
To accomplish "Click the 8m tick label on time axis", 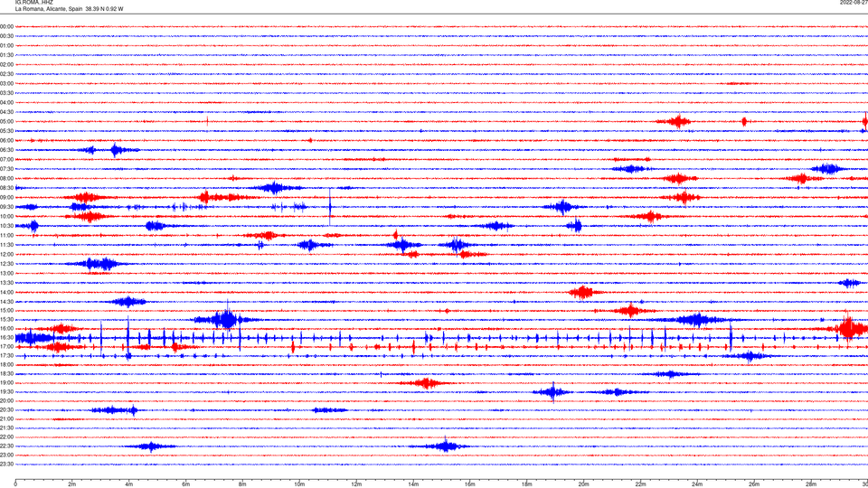I will tap(242, 484).
